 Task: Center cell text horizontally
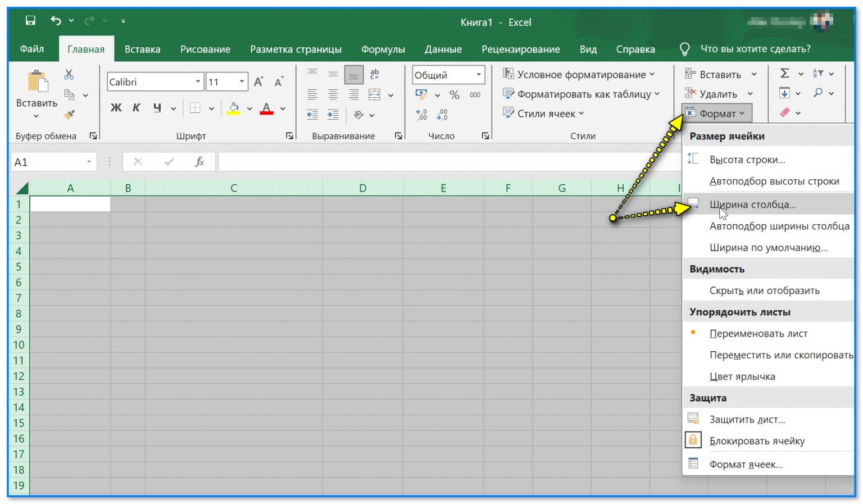tap(333, 94)
